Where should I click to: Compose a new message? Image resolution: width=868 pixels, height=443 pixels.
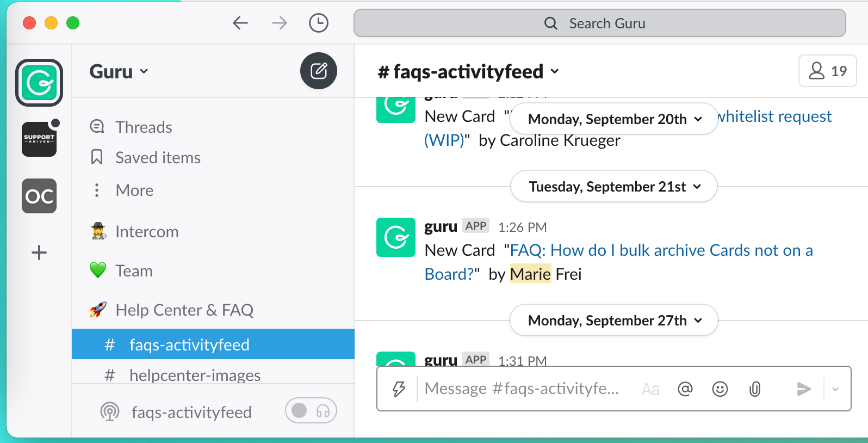pyautogui.click(x=319, y=71)
